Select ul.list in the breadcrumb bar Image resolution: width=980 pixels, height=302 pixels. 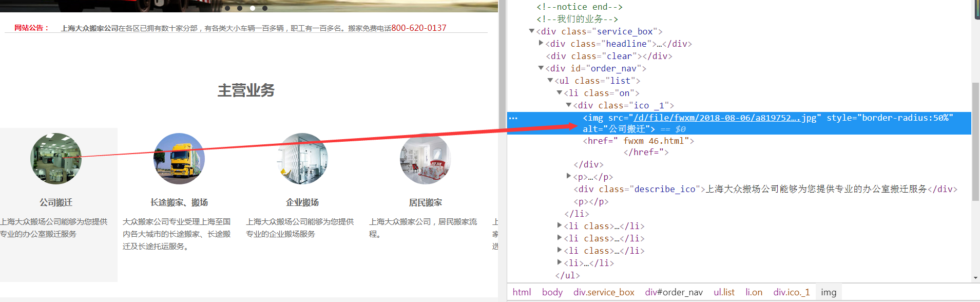point(724,292)
